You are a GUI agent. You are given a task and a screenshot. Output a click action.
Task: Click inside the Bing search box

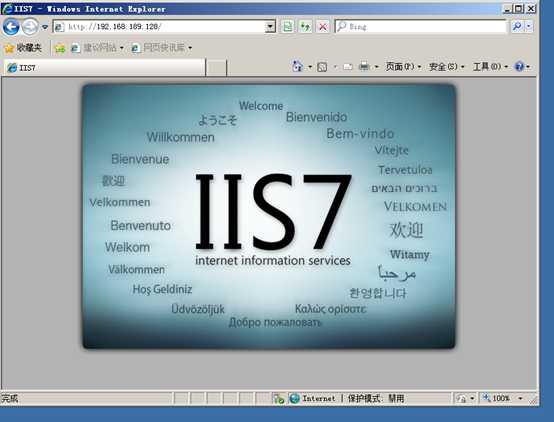pos(420,27)
